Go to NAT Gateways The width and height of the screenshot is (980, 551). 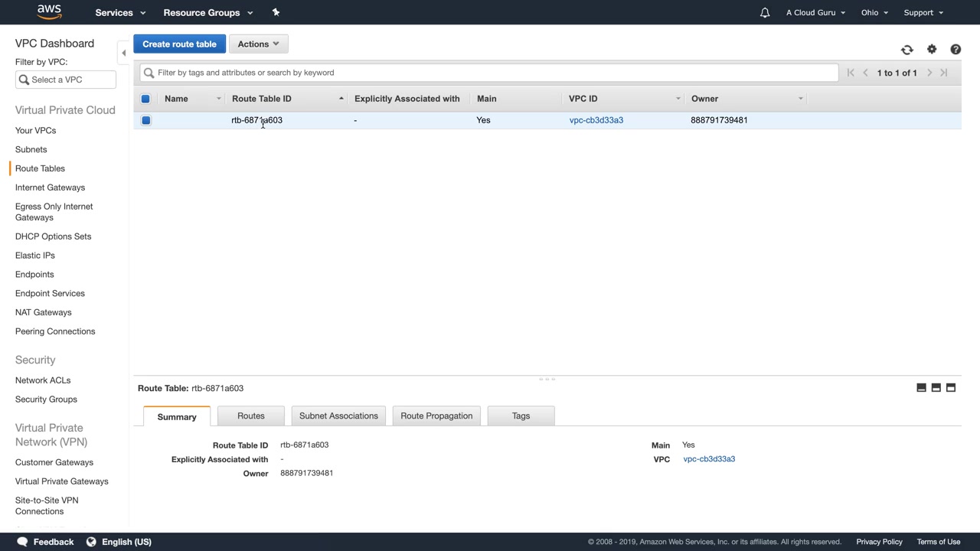(43, 312)
